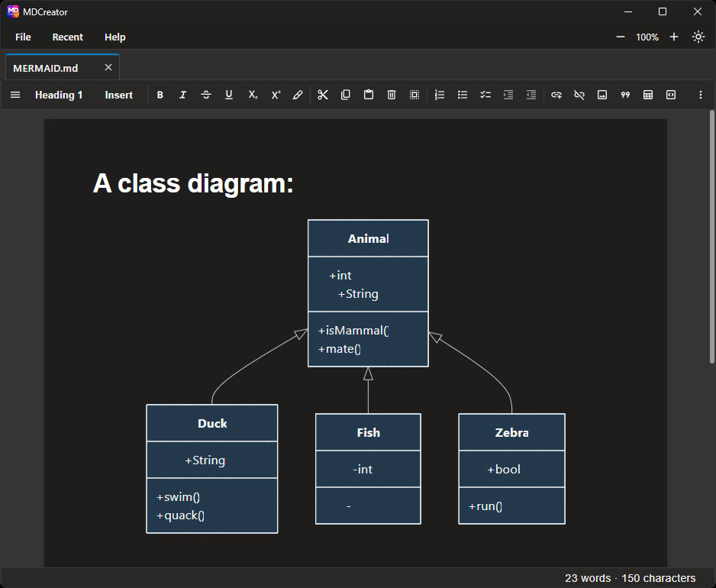Click the +String attribute in Duck
This screenshot has height=588, width=716.
click(205, 460)
